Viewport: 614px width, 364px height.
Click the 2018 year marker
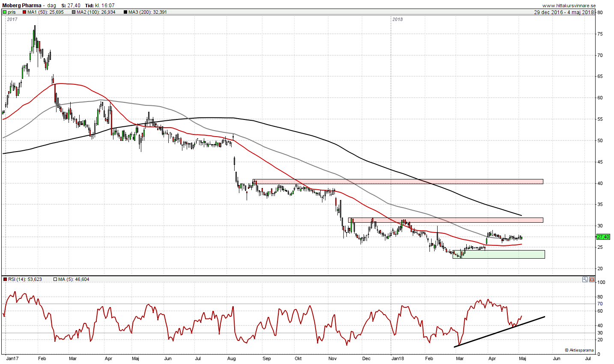click(397, 19)
